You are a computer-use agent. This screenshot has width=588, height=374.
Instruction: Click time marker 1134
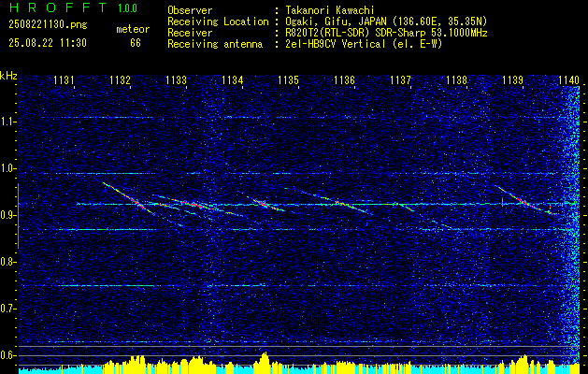(x=232, y=80)
